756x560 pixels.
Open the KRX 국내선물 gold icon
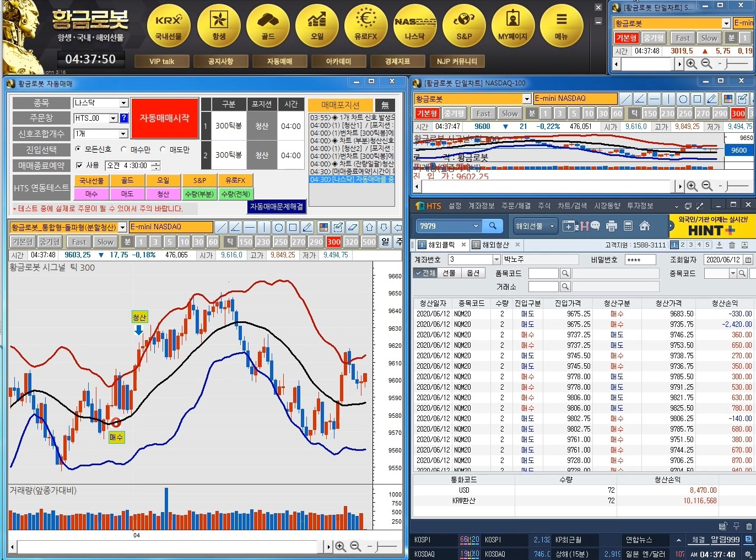pyautogui.click(x=169, y=26)
